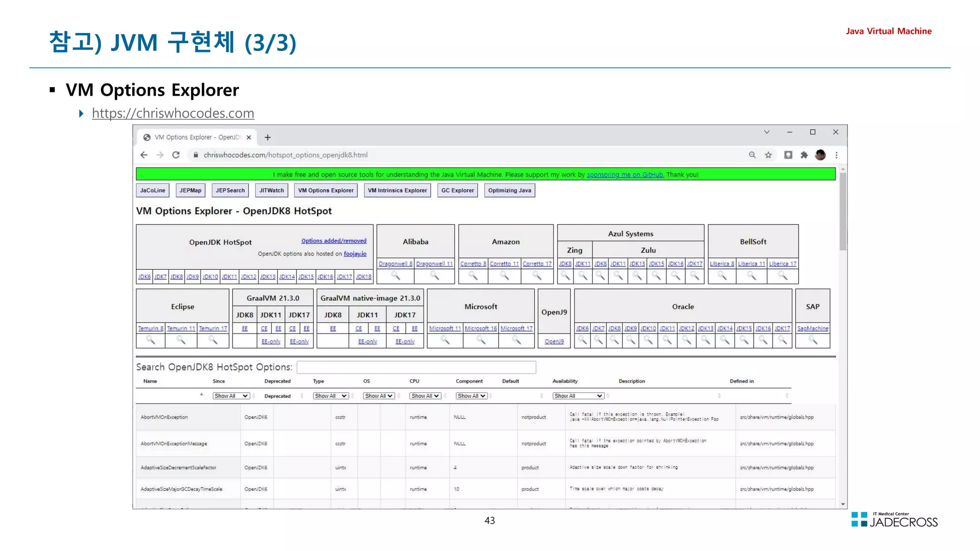The image size is (980, 551).
Task: Click the zoom magnifier icon in address bar
Action: [752, 155]
